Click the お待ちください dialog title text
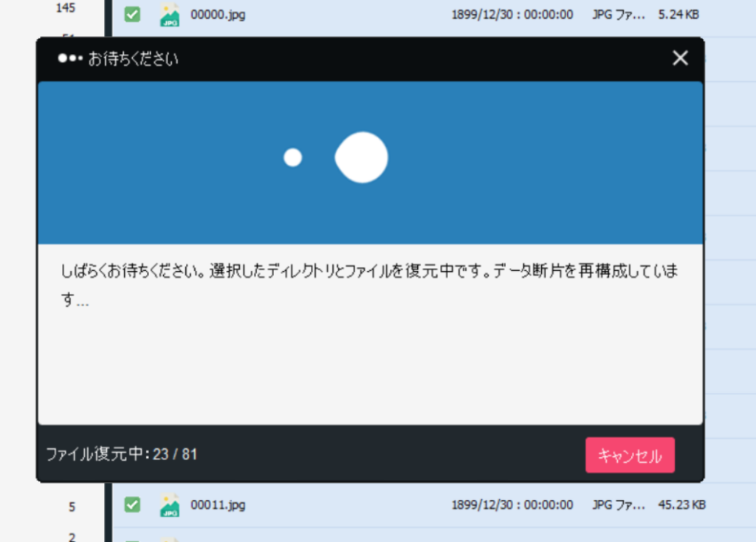This screenshot has height=542, width=756. tap(133, 59)
